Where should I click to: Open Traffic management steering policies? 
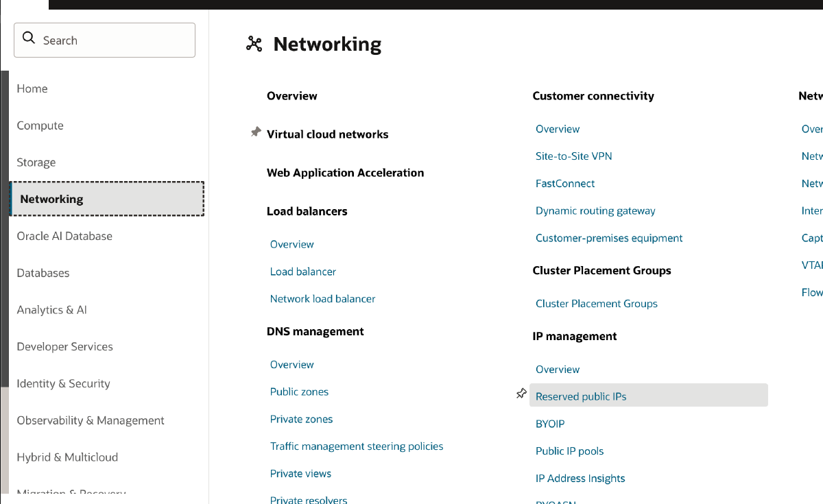pyautogui.click(x=357, y=446)
